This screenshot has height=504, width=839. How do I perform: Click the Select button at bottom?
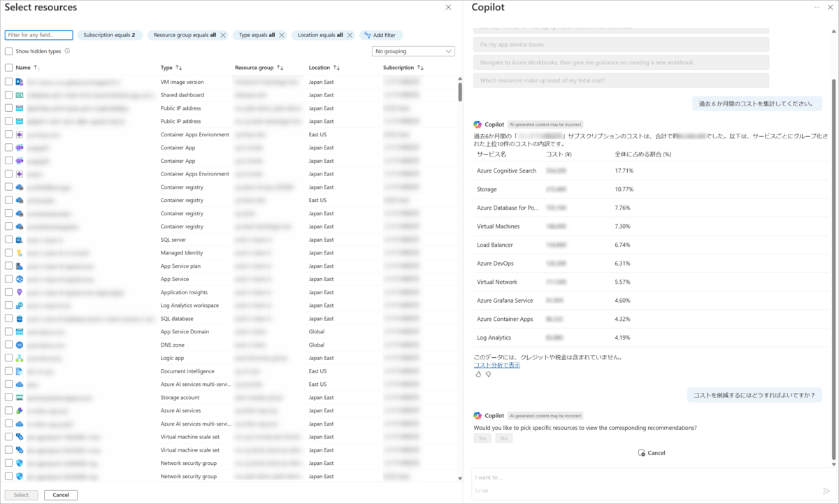pyautogui.click(x=22, y=495)
